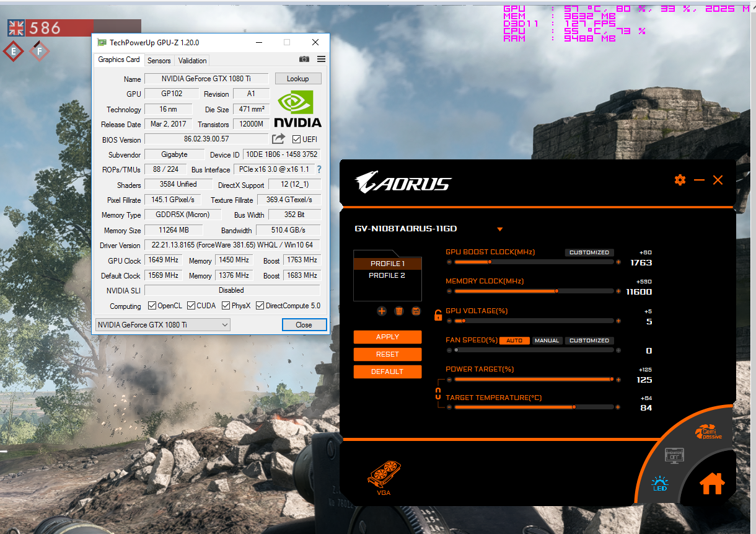Switch to Sensors tab

point(159,60)
